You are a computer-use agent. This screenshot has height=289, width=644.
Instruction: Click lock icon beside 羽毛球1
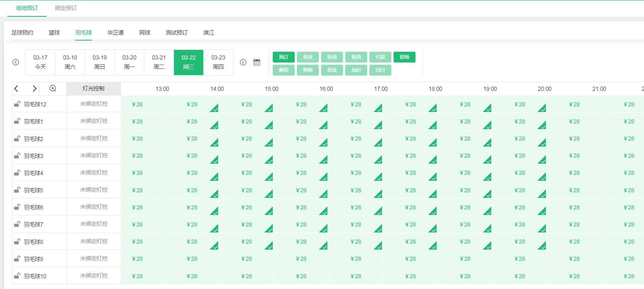[x=17, y=121]
